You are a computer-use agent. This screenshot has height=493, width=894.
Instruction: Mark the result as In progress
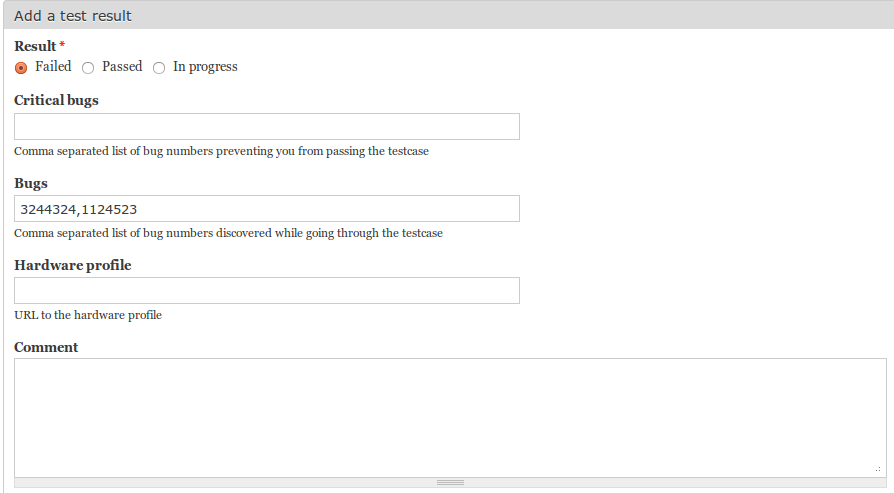[x=159, y=68]
